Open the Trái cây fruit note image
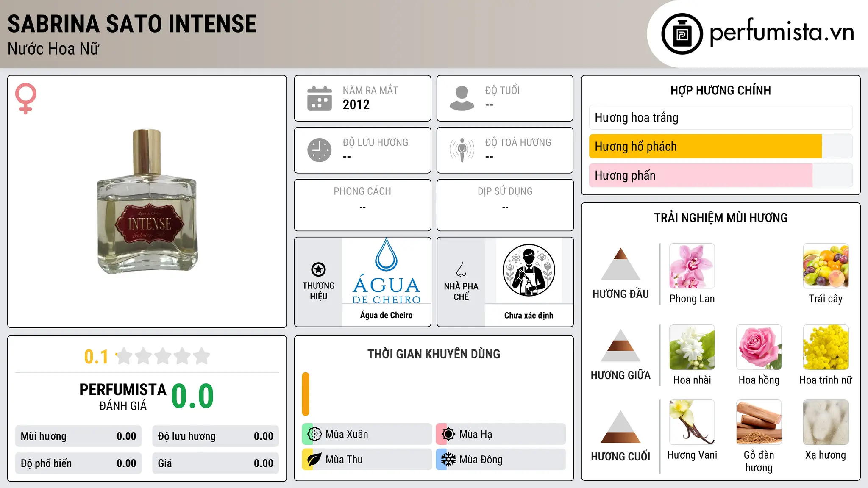The width and height of the screenshot is (868, 488). click(x=826, y=266)
